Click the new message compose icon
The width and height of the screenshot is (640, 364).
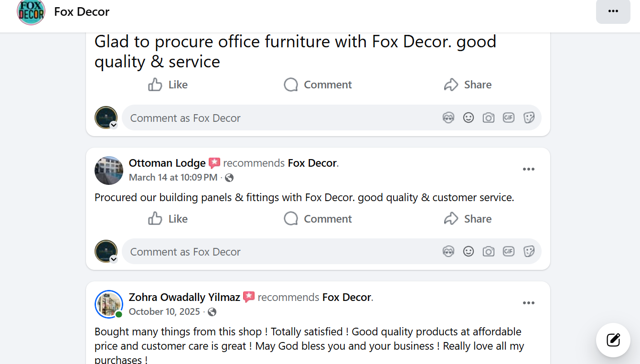pyautogui.click(x=613, y=340)
